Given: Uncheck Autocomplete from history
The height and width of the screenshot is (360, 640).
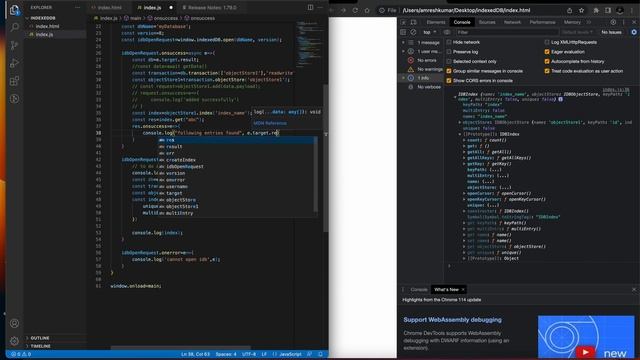Looking at the screenshot, I should 547,61.
